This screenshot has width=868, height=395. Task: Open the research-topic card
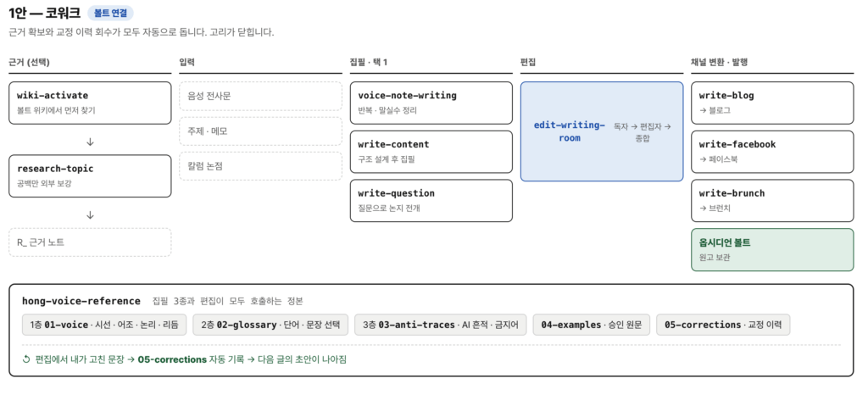(90, 176)
